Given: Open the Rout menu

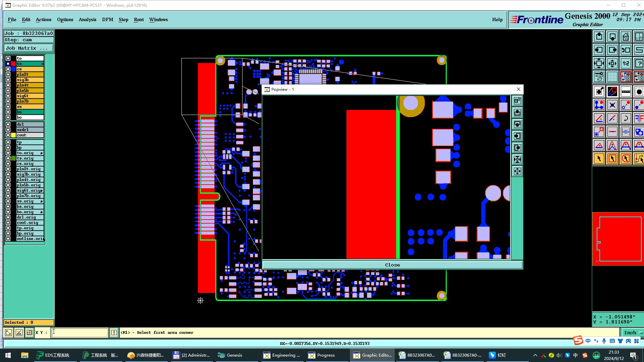Looking at the screenshot, I should (139, 19).
